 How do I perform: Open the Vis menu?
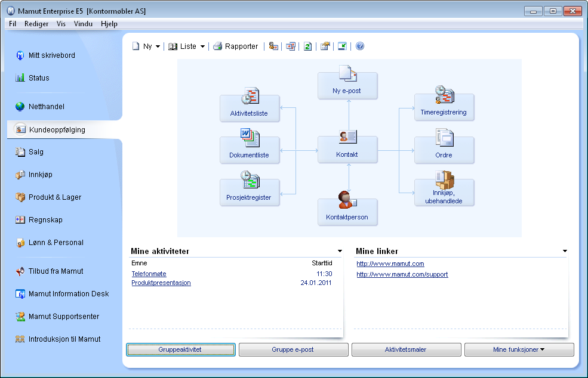point(61,24)
